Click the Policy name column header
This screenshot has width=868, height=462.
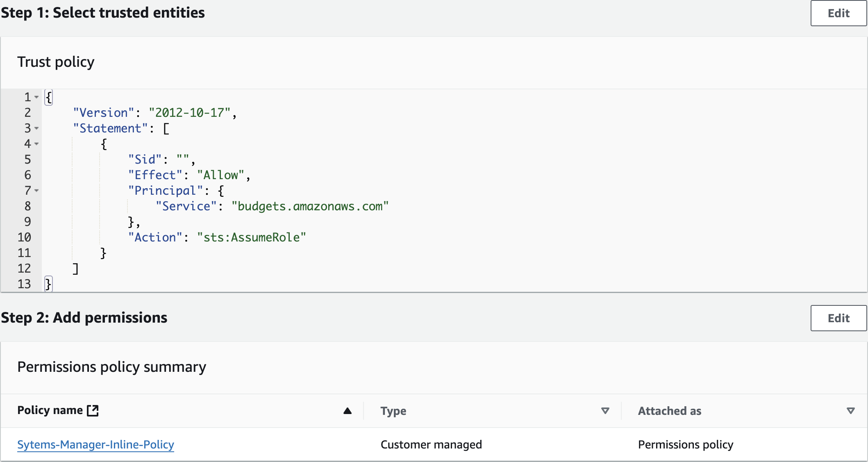50,410
